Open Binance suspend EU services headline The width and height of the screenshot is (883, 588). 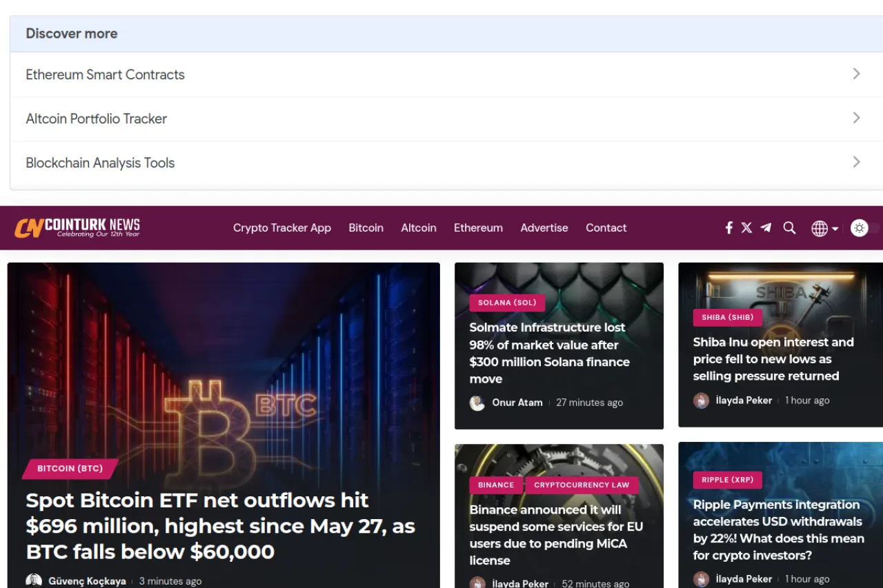click(556, 535)
